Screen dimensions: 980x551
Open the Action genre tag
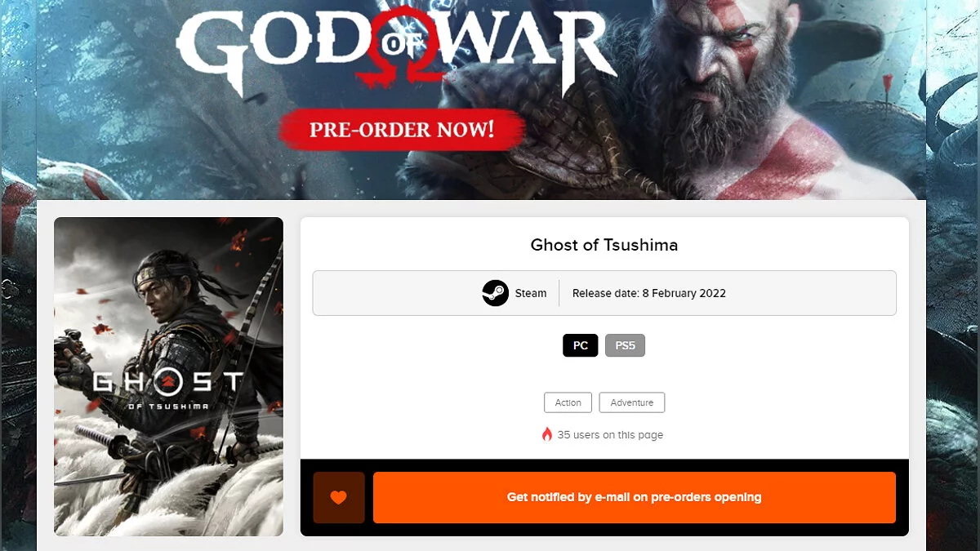[x=568, y=402]
